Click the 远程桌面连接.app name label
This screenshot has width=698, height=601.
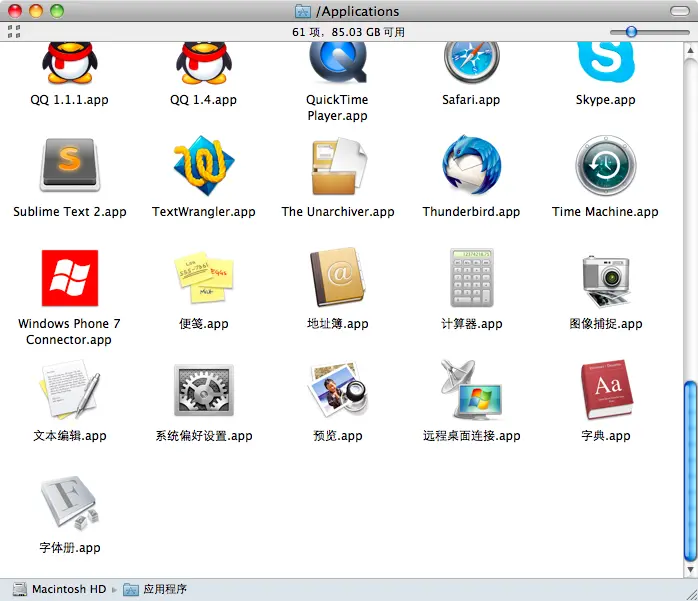coord(471,436)
